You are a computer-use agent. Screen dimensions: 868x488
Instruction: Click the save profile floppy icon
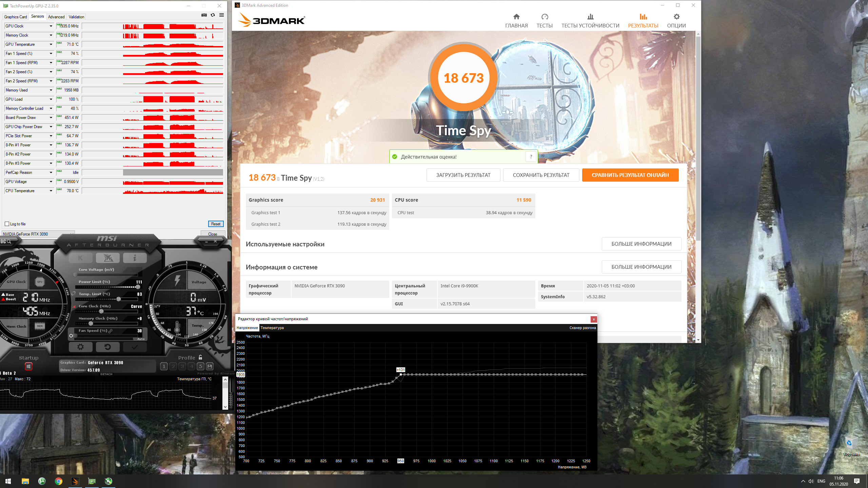pos(210,366)
